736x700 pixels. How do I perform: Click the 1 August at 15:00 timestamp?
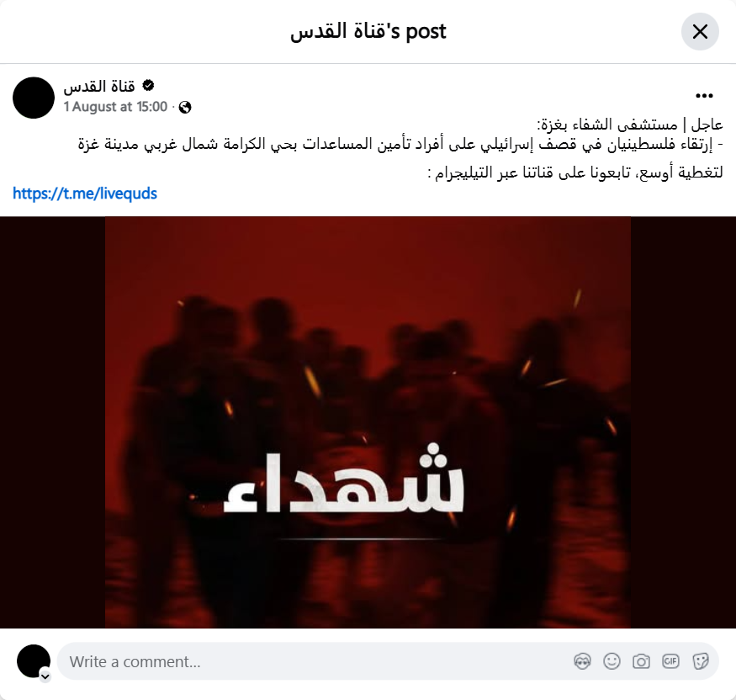pyautogui.click(x=115, y=107)
